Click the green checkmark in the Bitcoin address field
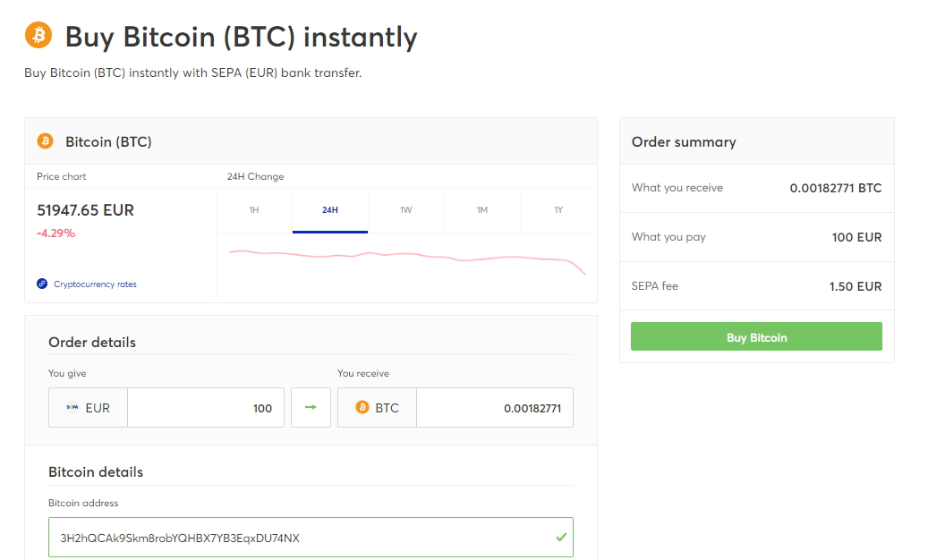 coord(561,537)
